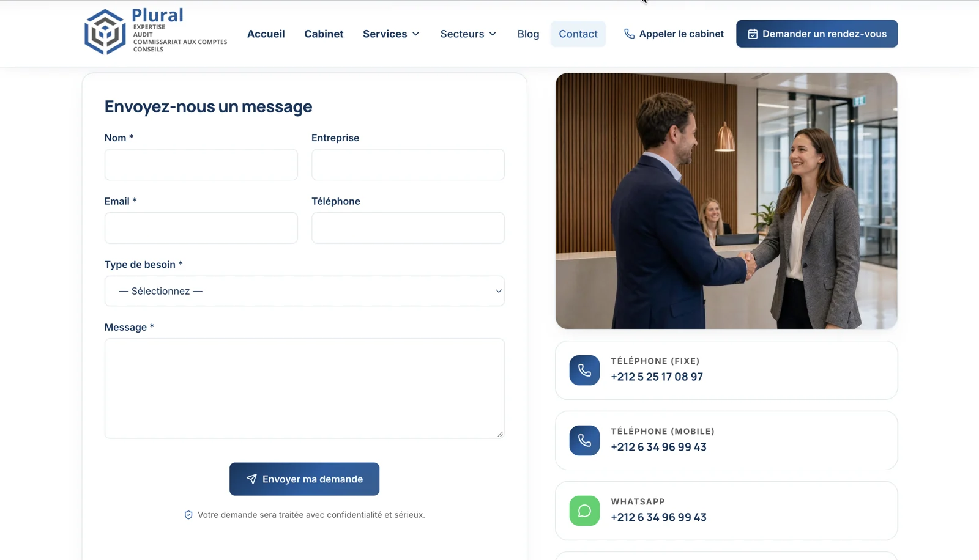The height and width of the screenshot is (560, 979).
Task: Expand the Secteurs menu chevron
Action: (493, 34)
